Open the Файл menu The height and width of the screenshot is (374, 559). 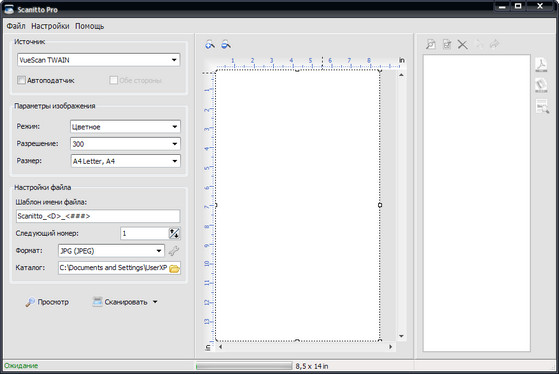16,26
